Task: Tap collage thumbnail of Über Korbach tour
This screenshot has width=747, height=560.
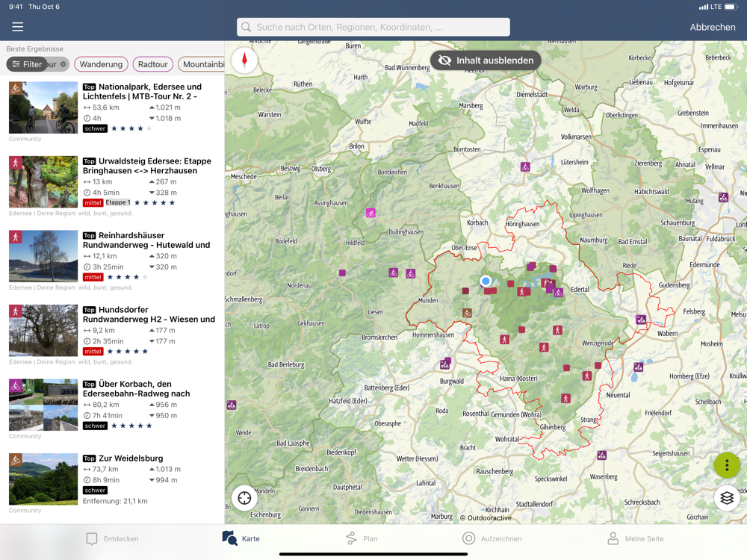Action: pos(43,404)
